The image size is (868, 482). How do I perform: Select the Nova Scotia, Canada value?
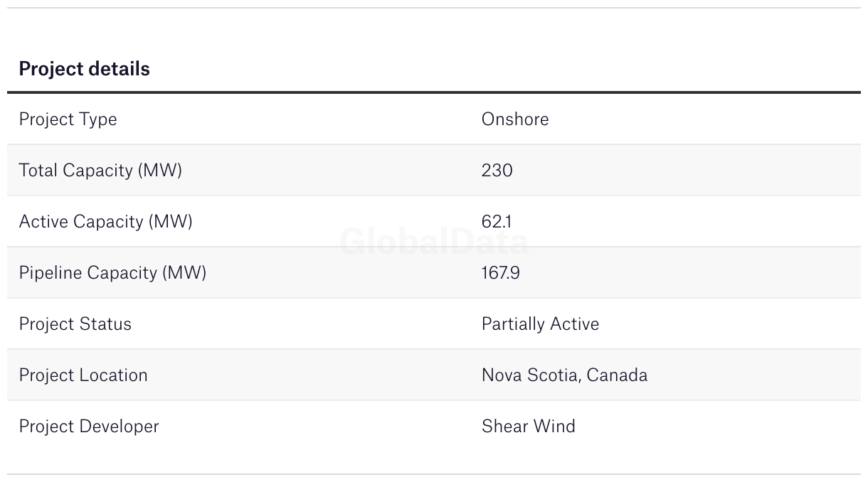(564, 375)
